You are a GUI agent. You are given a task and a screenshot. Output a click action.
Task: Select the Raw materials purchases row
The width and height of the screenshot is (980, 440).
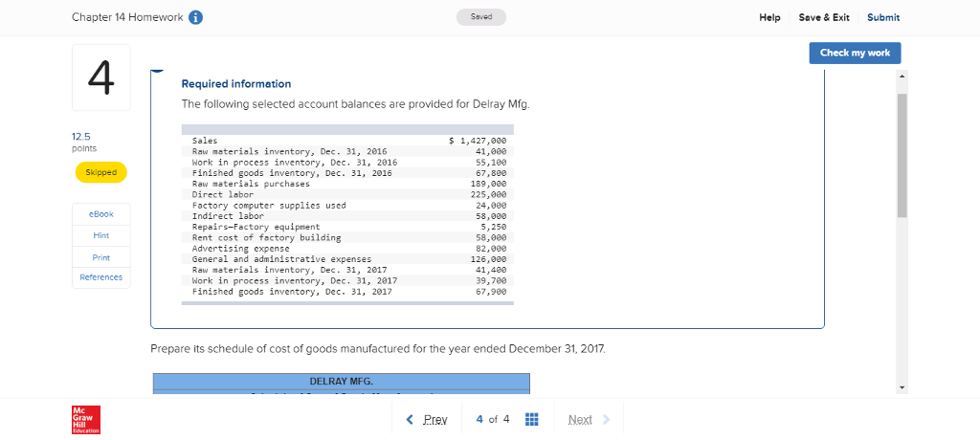coord(347,184)
